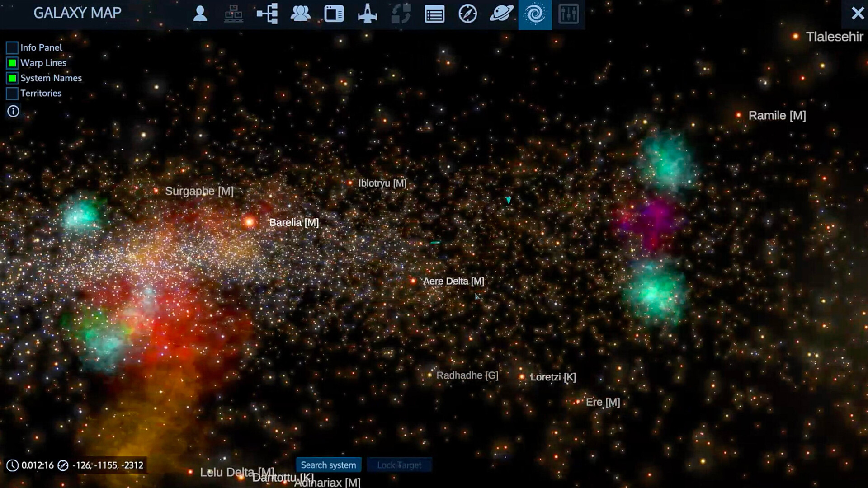The image size is (868, 488).
Task: Click the galaxy spiral/map tab icon
Action: 535,13
